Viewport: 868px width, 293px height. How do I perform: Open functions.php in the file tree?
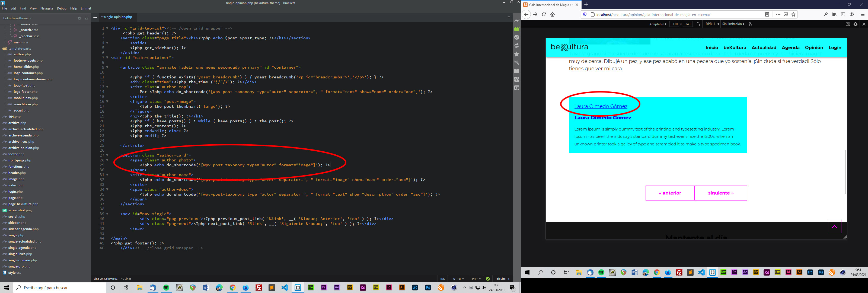tap(19, 167)
